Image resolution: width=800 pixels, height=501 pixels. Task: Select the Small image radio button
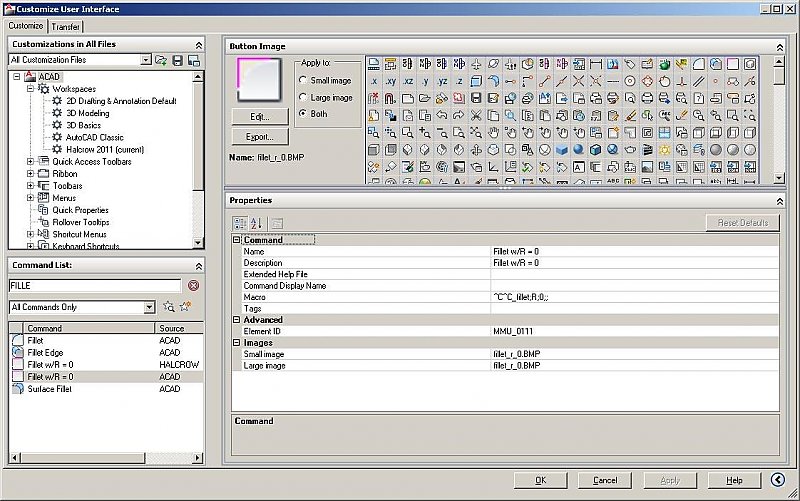click(x=303, y=80)
